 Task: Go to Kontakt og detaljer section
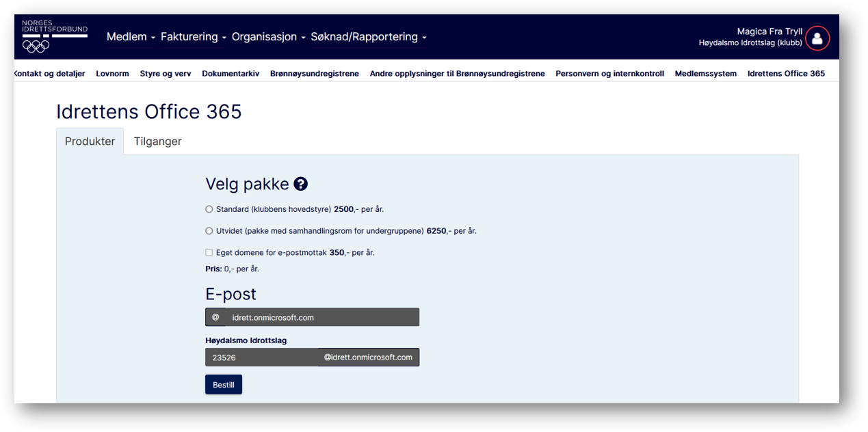click(49, 74)
